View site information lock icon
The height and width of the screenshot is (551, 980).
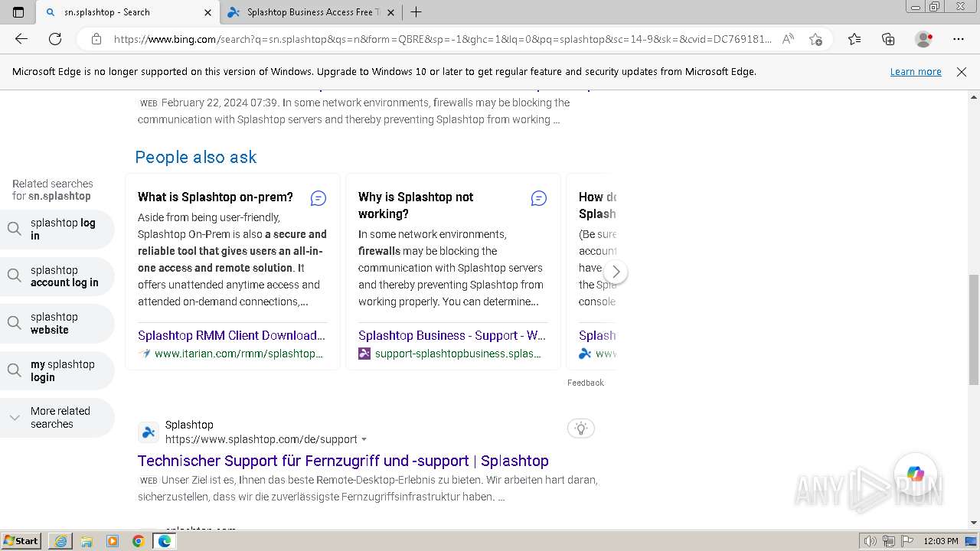pos(96,39)
